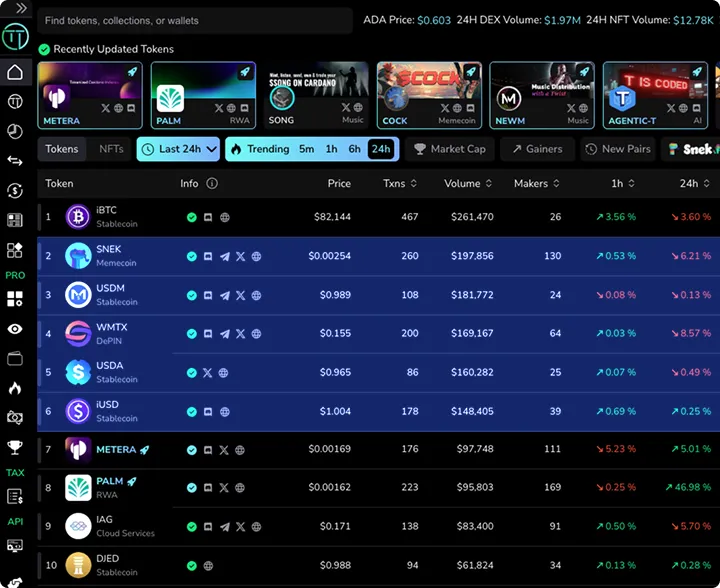Sort table by Volume column
This screenshot has height=588, width=720.
click(x=469, y=184)
